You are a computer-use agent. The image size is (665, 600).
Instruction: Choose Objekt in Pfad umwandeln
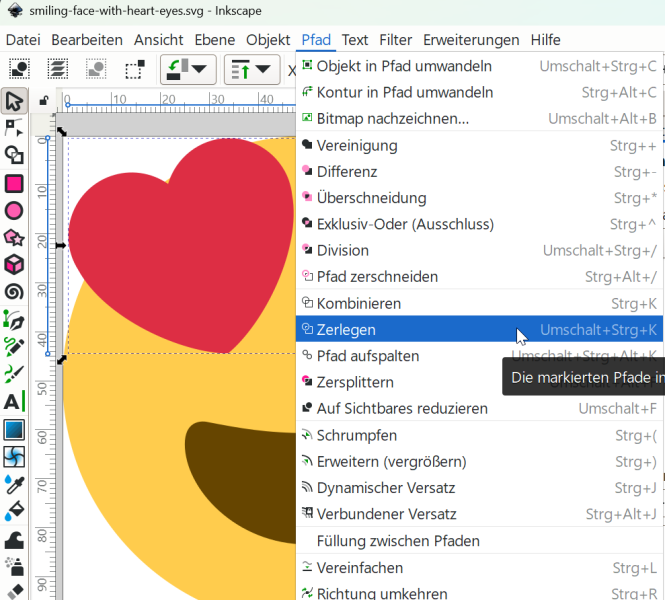(479, 66)
